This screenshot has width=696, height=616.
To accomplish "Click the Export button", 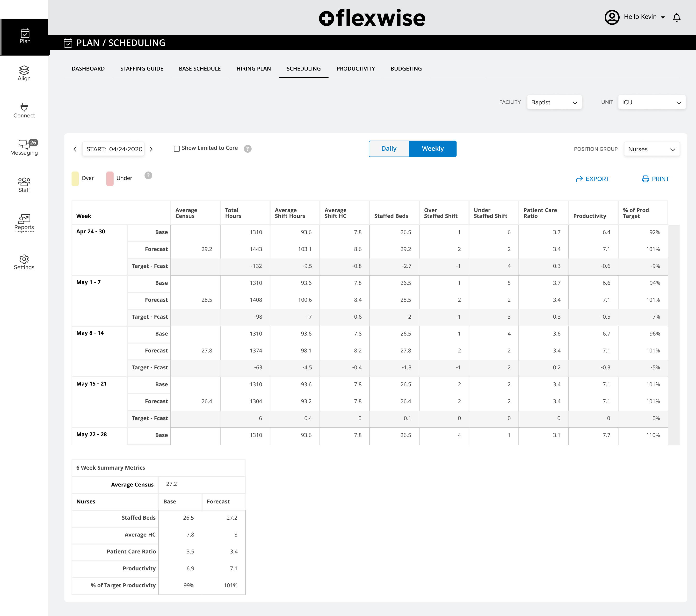I will [x=593, y=179].
